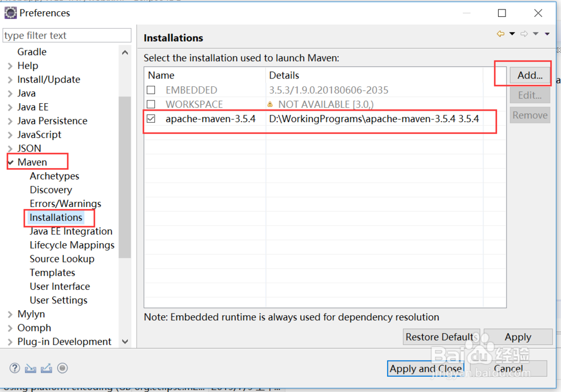The image size is (561, 392).
Task: Go back with the yellow arrow icon
Action: pyautogui.click(x=500, y=34)
